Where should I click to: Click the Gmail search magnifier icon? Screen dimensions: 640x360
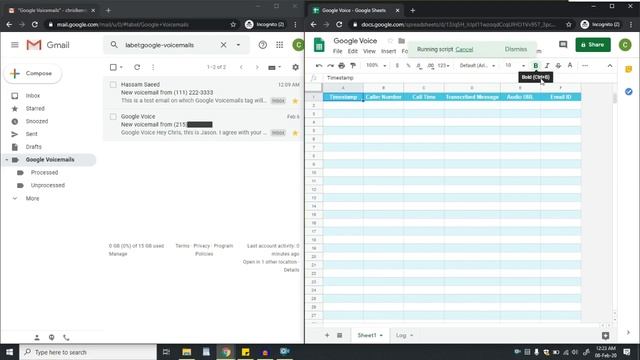114,45
